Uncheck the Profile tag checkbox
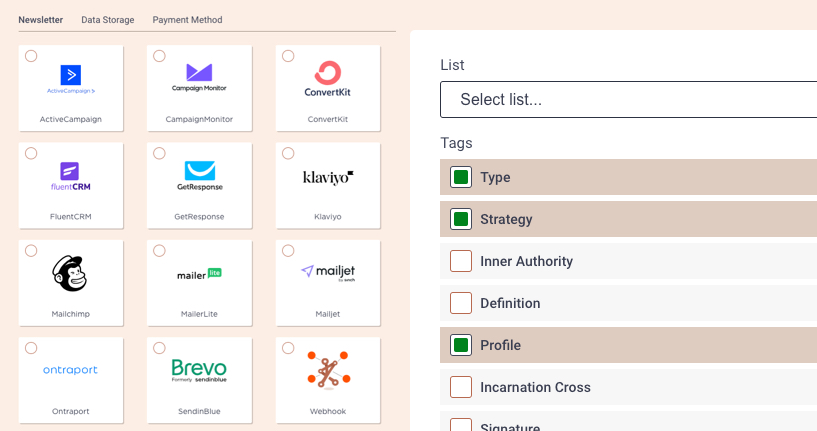This screenshot has width=817, height=431. point(461,345)
